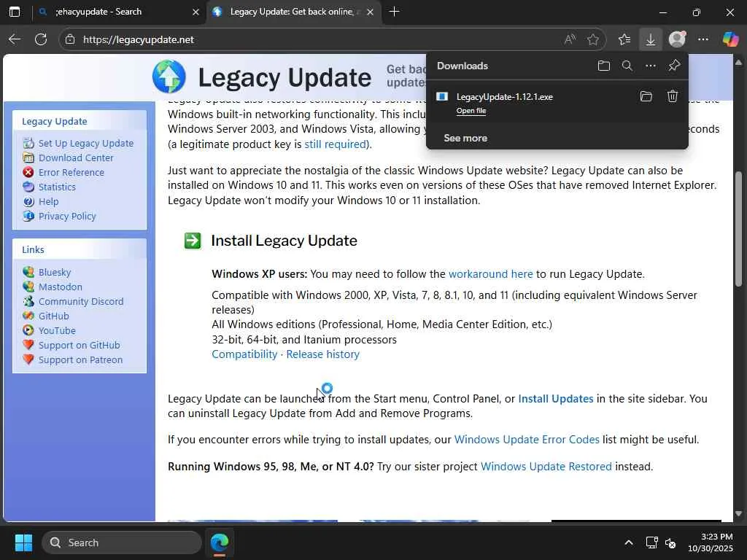Open the browser profile avatar
Viewport: 747px width, 560px height.
click(677, 39)
